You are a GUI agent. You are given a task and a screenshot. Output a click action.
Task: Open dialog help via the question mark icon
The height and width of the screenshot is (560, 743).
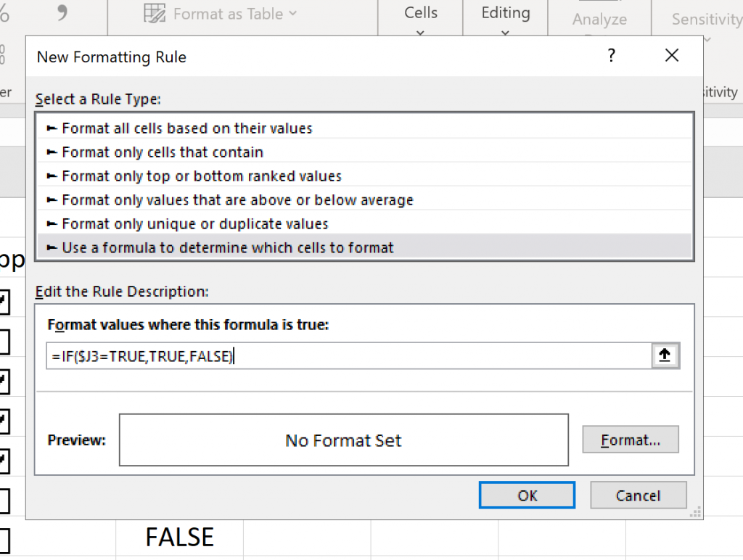(611, 55)
